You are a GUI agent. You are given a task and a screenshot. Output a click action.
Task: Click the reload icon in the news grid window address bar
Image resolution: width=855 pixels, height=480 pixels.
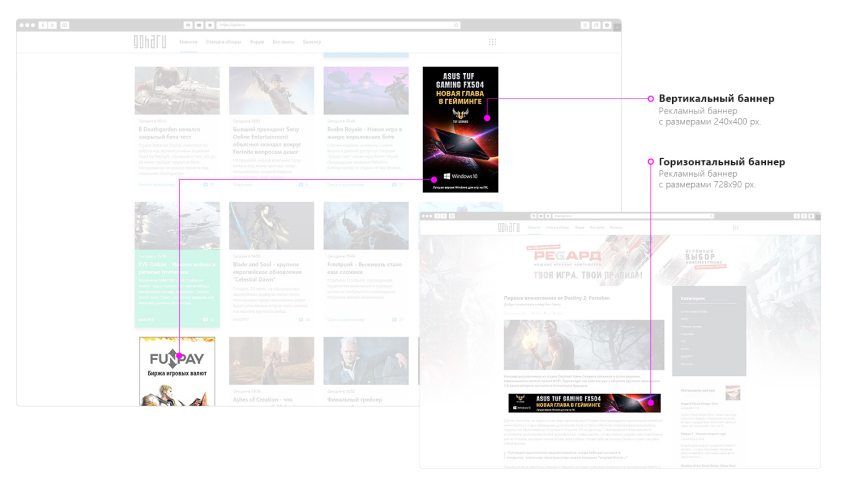(x=456, y=25)
